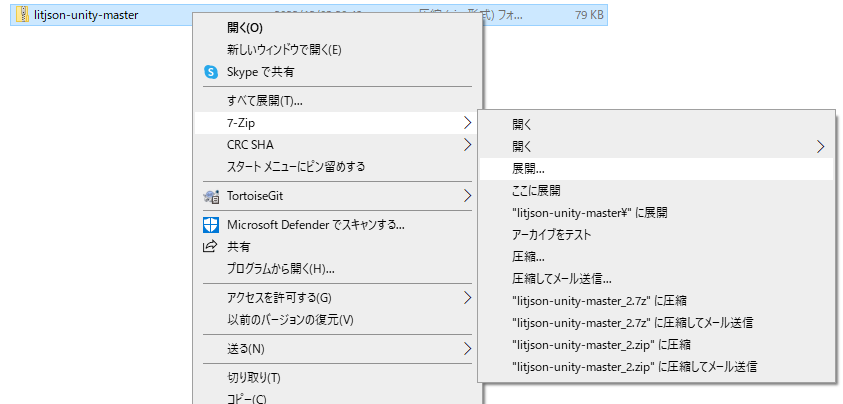This screenshot has height=404, width=843.
Task: Choose 共有 in the context menu
Action: coord(337,247)
